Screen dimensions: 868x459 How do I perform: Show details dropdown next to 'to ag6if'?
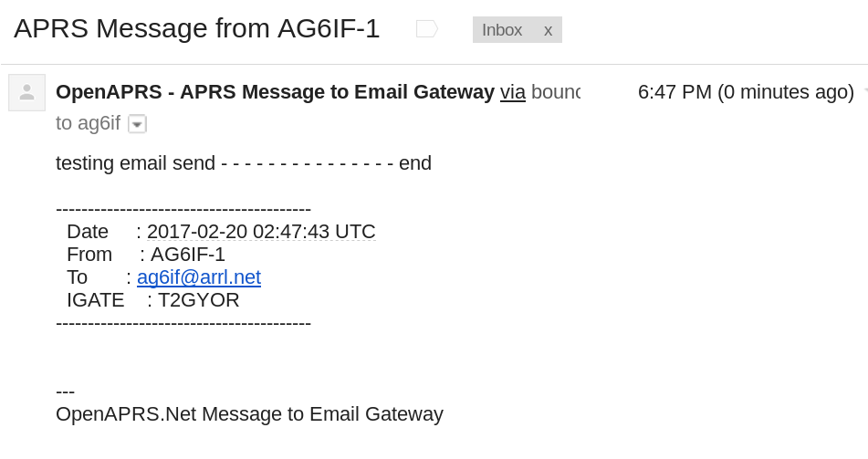pyautogui.click(x=137, y=124)
